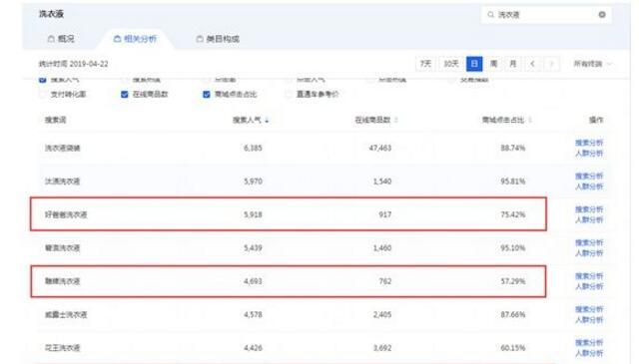Open 人群分析 for the 5,439 row
Image resolution: width=639 pixels, height=364 pixels.
click(589, 253)
